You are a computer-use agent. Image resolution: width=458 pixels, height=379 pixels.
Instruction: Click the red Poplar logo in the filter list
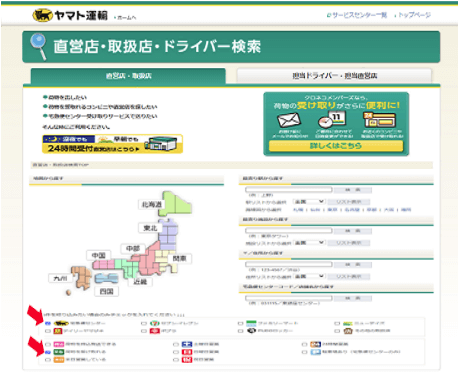pyautogui.click(x=155, y=331)
